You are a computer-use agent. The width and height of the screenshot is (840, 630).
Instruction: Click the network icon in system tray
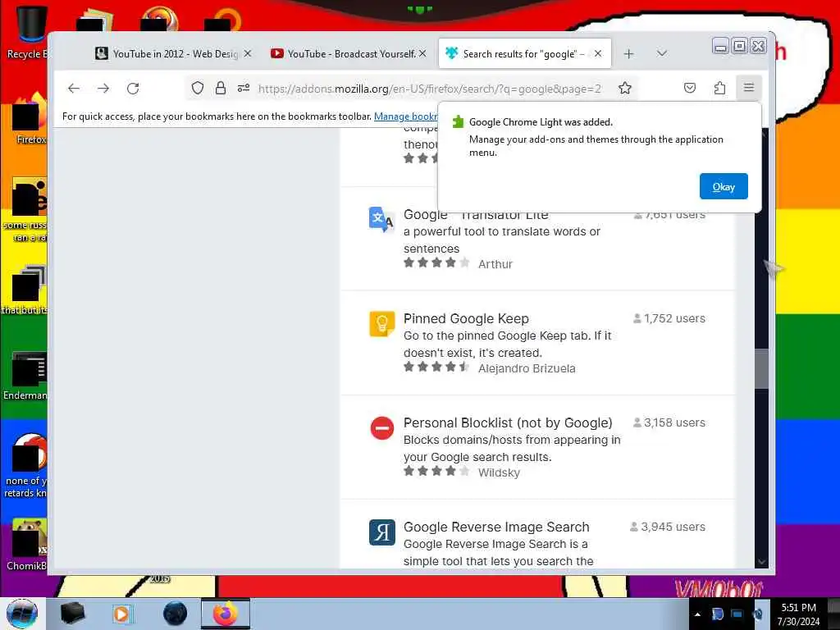click(737, 614)
